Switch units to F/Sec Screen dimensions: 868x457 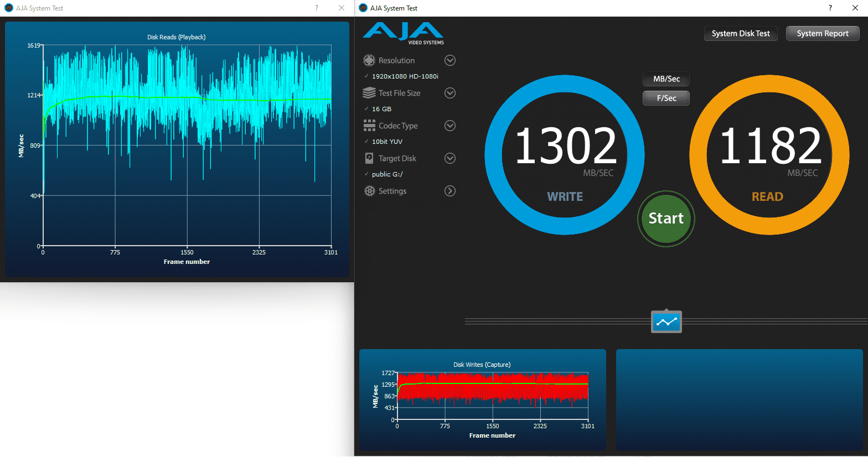(666, 98)
